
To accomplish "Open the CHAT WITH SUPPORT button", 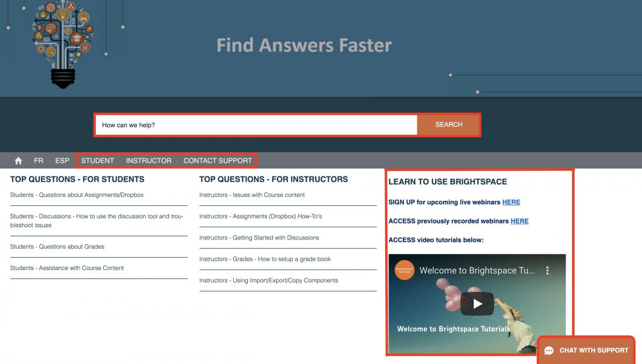I will point(586,351).
